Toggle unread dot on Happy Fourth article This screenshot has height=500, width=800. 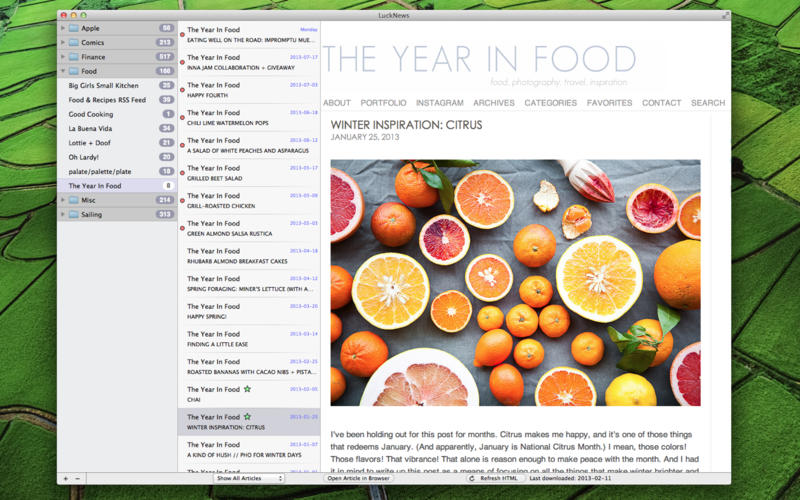tap(182, 89)
